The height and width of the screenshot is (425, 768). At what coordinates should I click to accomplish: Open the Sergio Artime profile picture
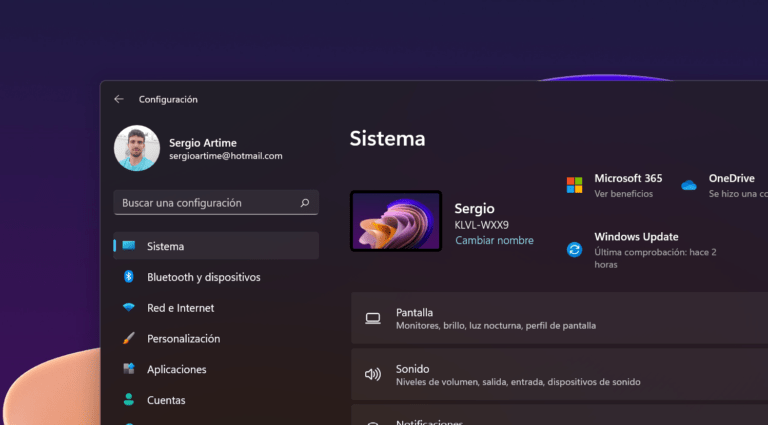pyautogui.click(x=137, y=148)
